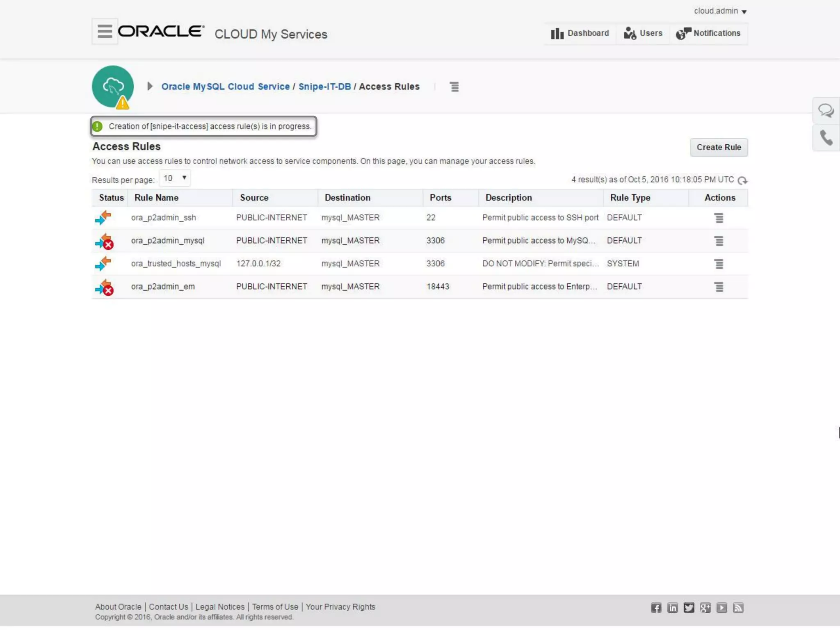Open the About Oracle footer link
This screenshot has height=630, width=840.
point(118,607)
